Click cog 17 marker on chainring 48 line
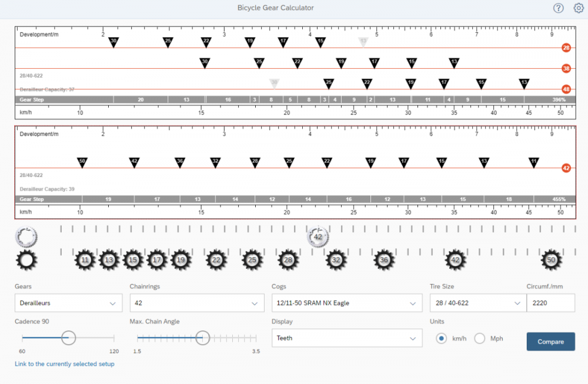This screenshot has height=384, width=588. pos(444,84)
